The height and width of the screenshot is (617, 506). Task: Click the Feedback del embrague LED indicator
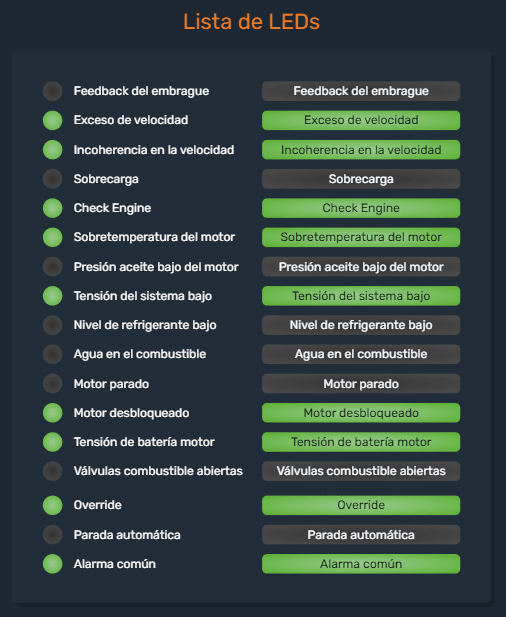tap(52, 91)
